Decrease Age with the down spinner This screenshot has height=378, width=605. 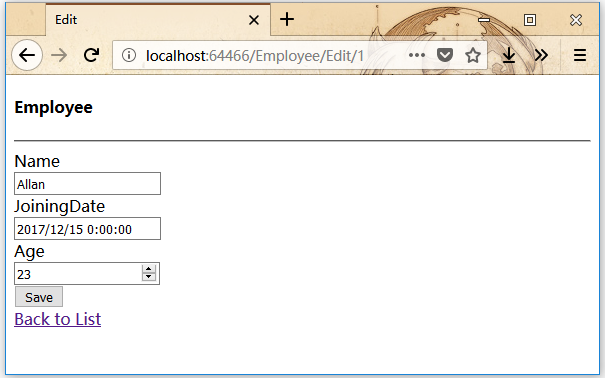[149, 277]
